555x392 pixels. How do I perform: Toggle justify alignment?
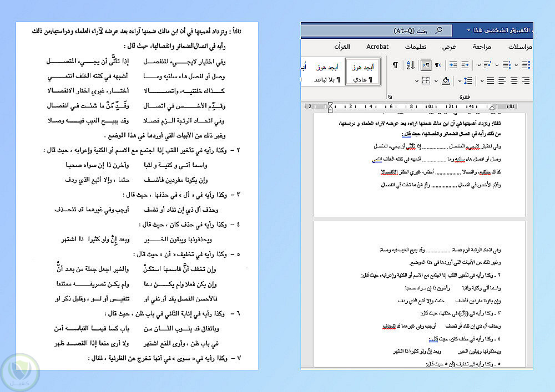coord(490,82)
